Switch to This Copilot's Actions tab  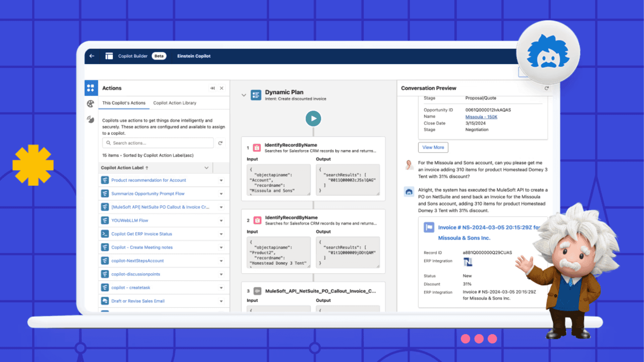coord(124,103)
